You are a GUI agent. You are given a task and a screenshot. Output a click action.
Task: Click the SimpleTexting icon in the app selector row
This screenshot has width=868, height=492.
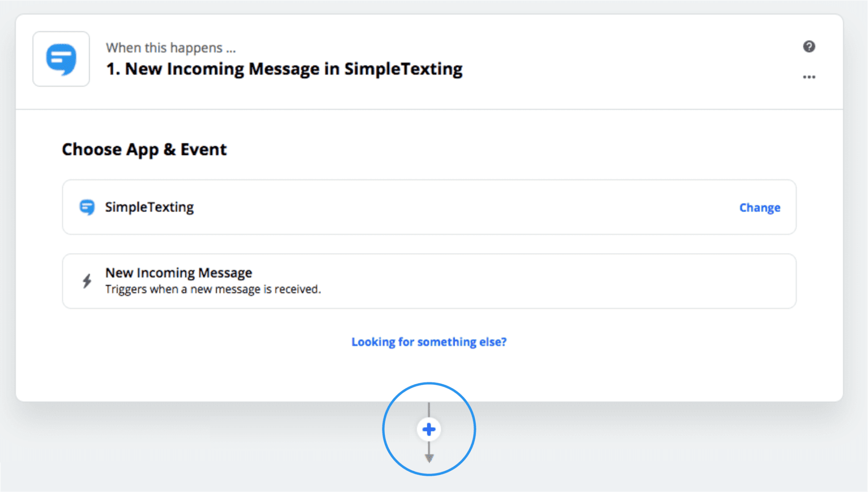87,207
